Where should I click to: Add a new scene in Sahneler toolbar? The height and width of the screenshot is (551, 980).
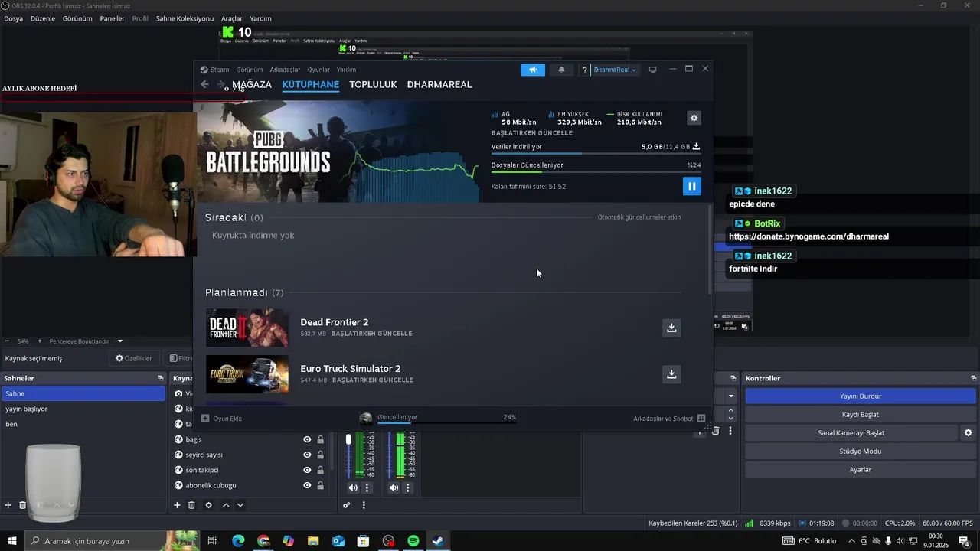pos(8,505)
